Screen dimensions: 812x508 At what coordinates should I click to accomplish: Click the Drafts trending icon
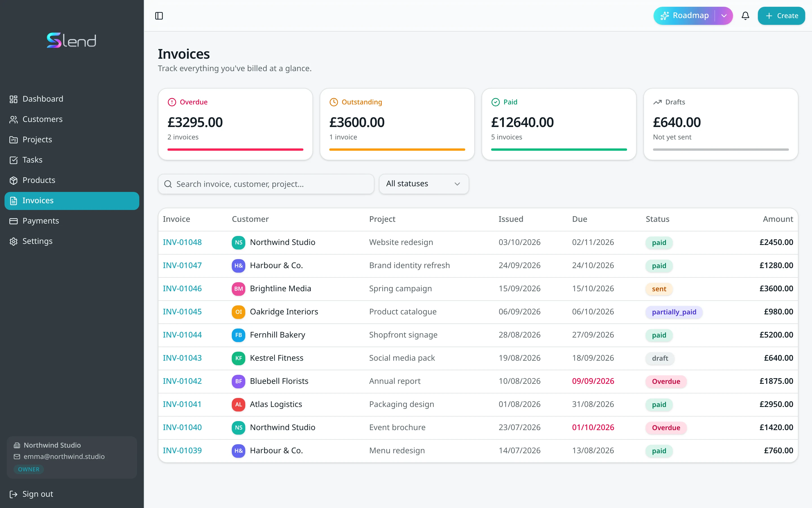(657, 102)
